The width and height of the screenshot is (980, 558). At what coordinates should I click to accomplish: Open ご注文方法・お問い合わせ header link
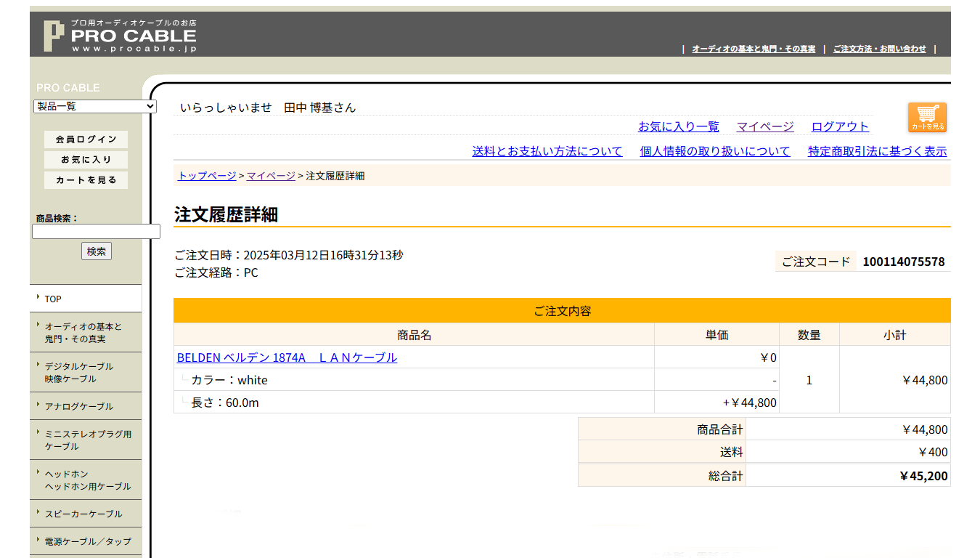point(879,49)
